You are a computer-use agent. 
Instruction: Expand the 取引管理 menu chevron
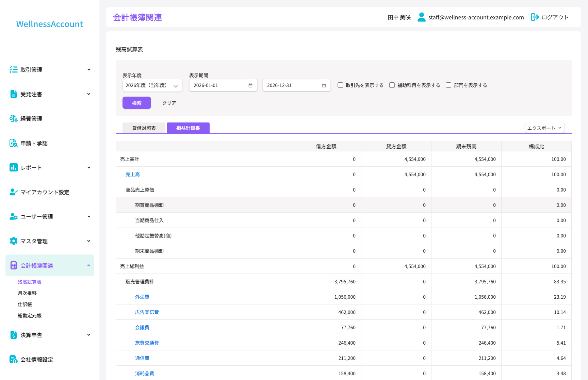(x=89, y=70)
